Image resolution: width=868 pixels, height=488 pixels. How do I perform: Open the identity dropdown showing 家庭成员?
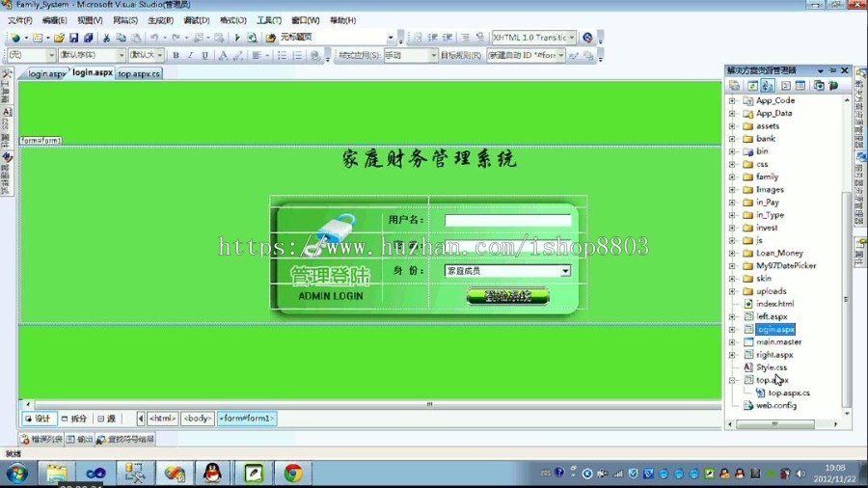pos(564,271)
